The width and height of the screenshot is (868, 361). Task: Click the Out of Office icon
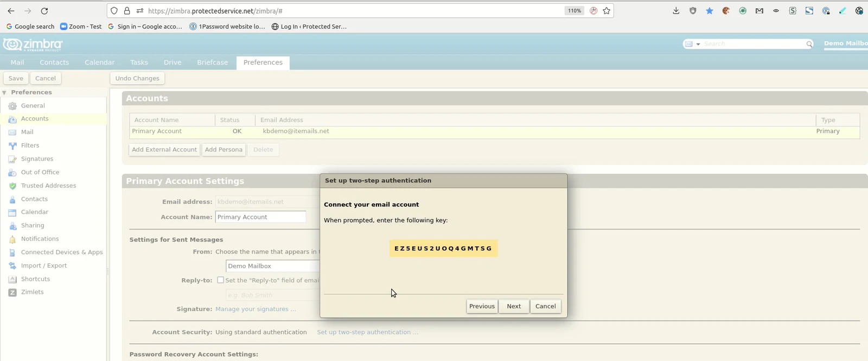12,173
